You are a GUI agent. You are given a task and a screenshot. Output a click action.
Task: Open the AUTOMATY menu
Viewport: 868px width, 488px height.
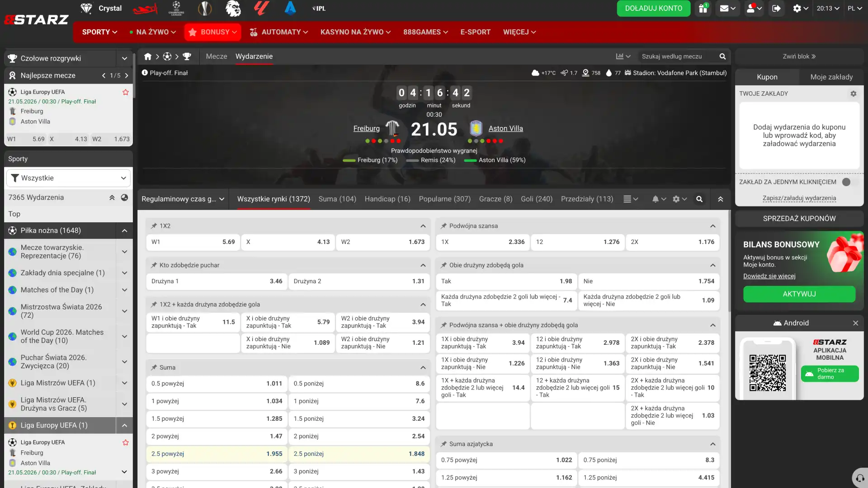tap(278, 32)
